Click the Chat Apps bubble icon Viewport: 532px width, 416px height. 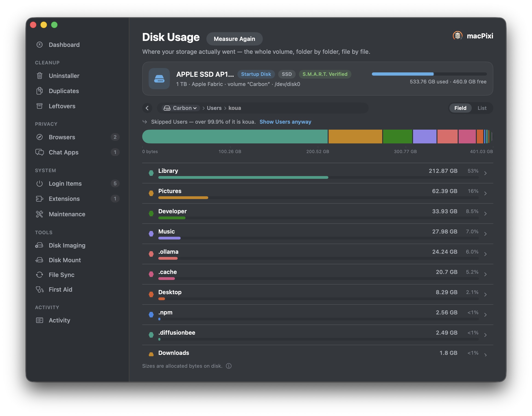pyautogui.click(x=40, y=152)
